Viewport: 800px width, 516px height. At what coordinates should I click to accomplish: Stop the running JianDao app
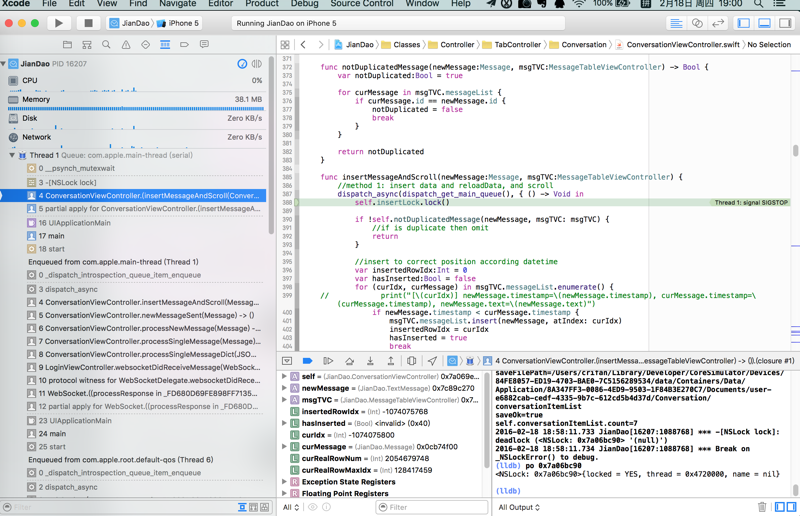[88, 23]
